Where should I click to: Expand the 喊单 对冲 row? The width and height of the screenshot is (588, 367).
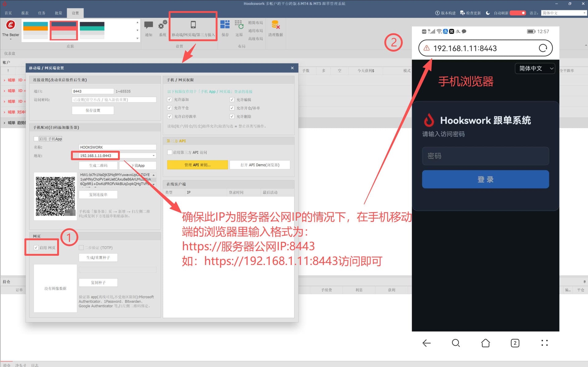pos(4,112)
